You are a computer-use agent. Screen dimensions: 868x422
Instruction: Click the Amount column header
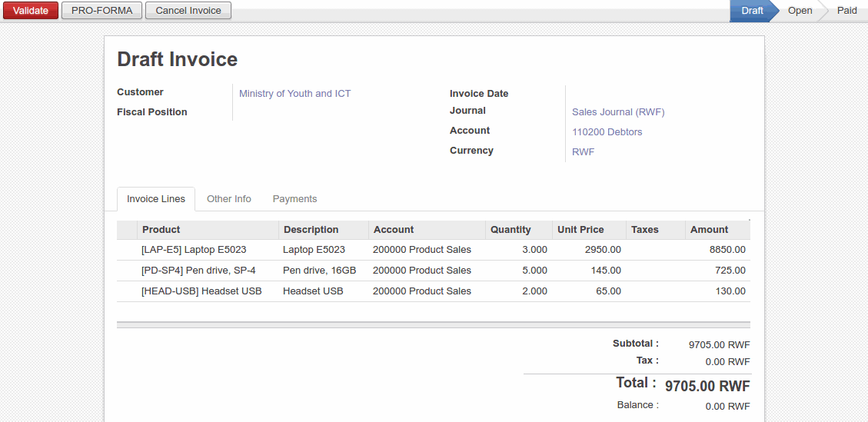pyautogui.click(x=709, y=229)
